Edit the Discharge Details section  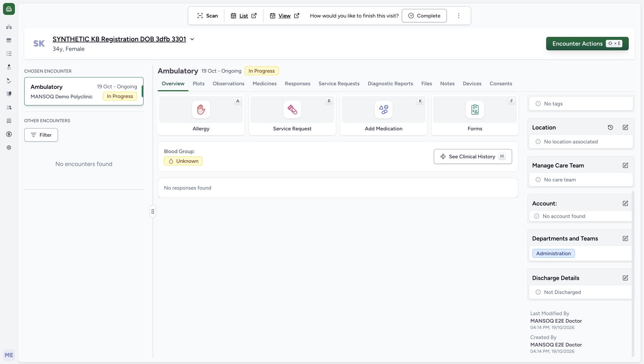(x=625, y=278)
